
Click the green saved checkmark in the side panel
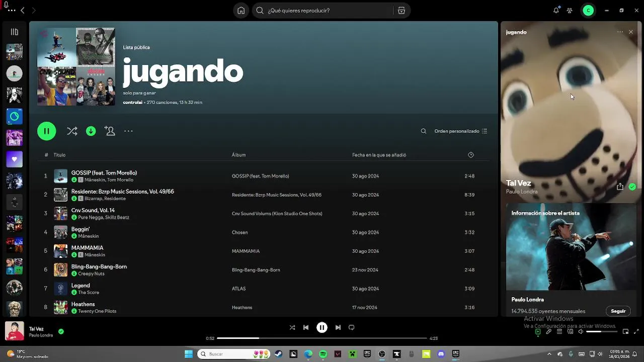point(632,187)
